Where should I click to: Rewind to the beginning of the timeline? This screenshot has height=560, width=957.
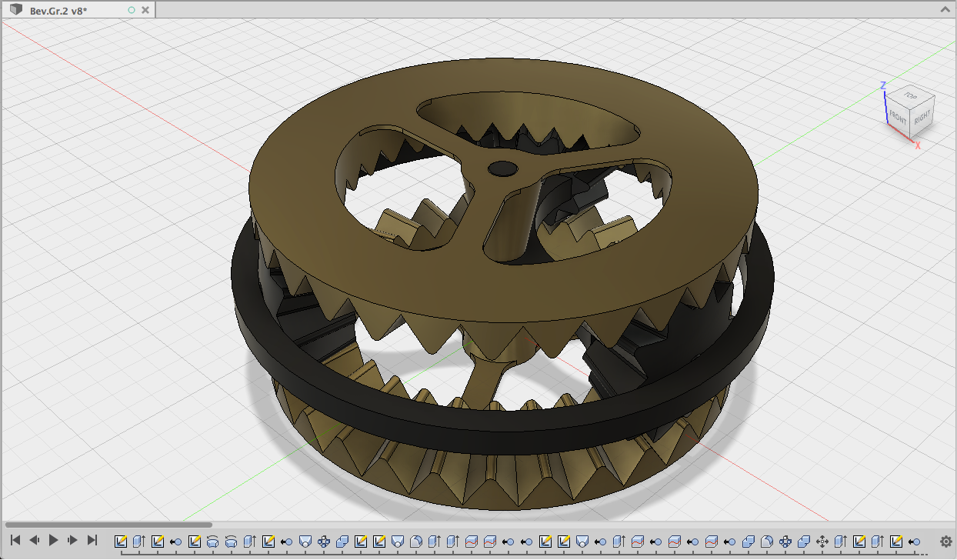(x=15, y=540)
